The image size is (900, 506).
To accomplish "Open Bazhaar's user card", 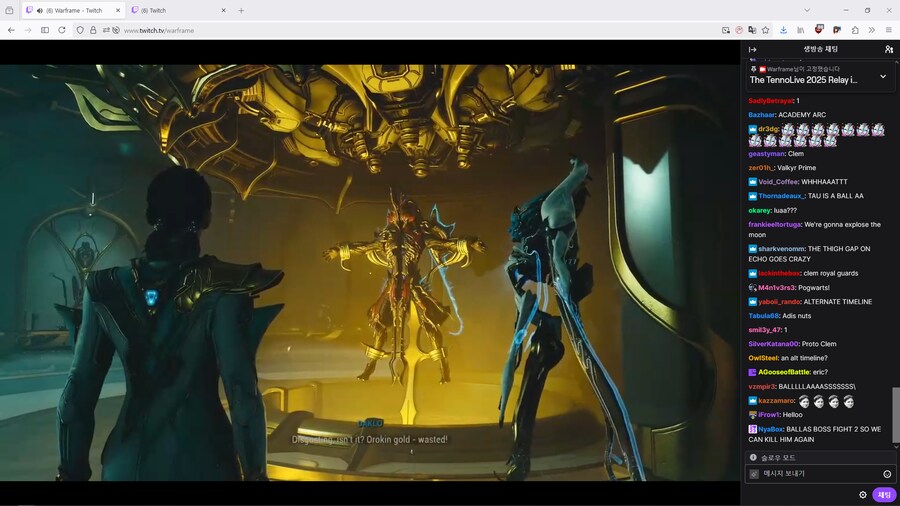I will pyautogui.click(x=761, y=115).
